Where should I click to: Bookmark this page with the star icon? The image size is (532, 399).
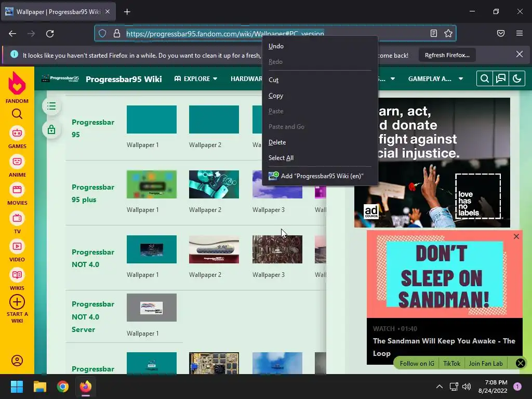coord(448,33)
